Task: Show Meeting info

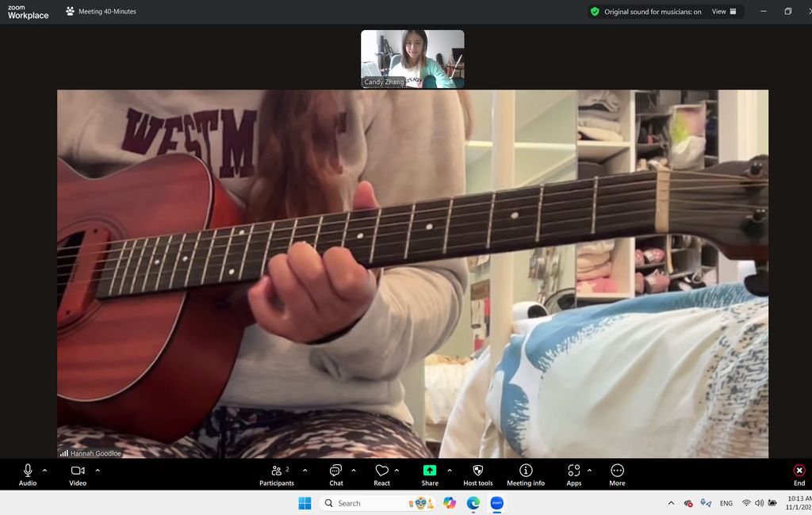Action: [x=525, y=474]
